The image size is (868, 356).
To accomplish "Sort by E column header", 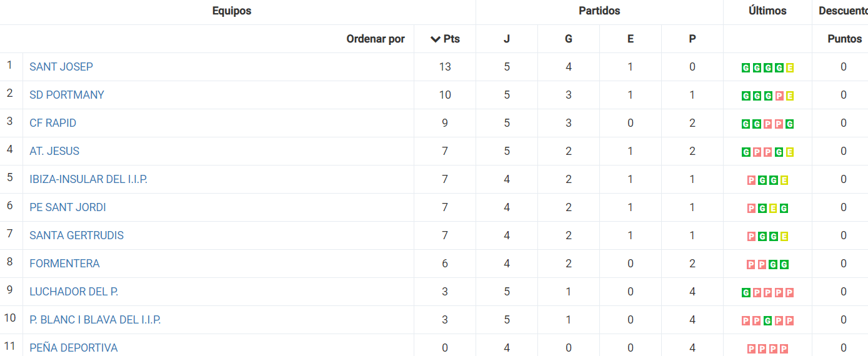I will 631,39.
